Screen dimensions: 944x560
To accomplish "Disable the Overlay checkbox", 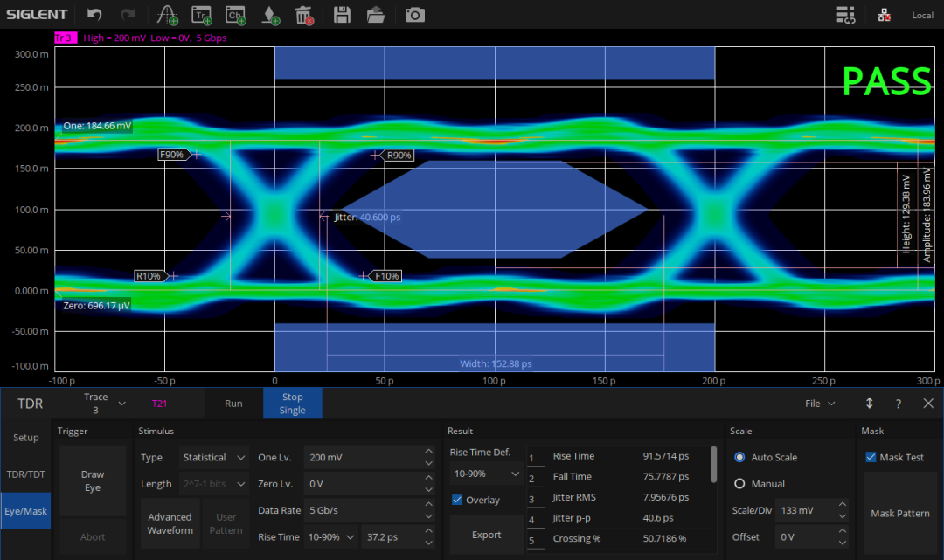I will click(457, 500).
